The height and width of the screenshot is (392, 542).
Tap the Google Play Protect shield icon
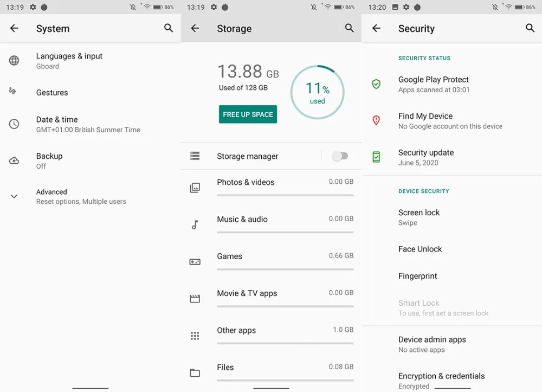coord(376,84)
